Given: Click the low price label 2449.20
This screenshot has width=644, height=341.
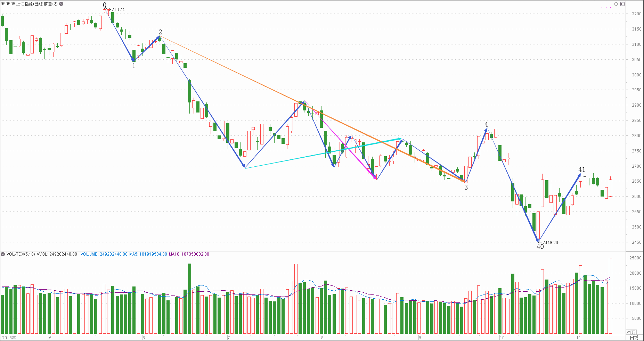Looking at the screenshot, I should tap(550, 243).
